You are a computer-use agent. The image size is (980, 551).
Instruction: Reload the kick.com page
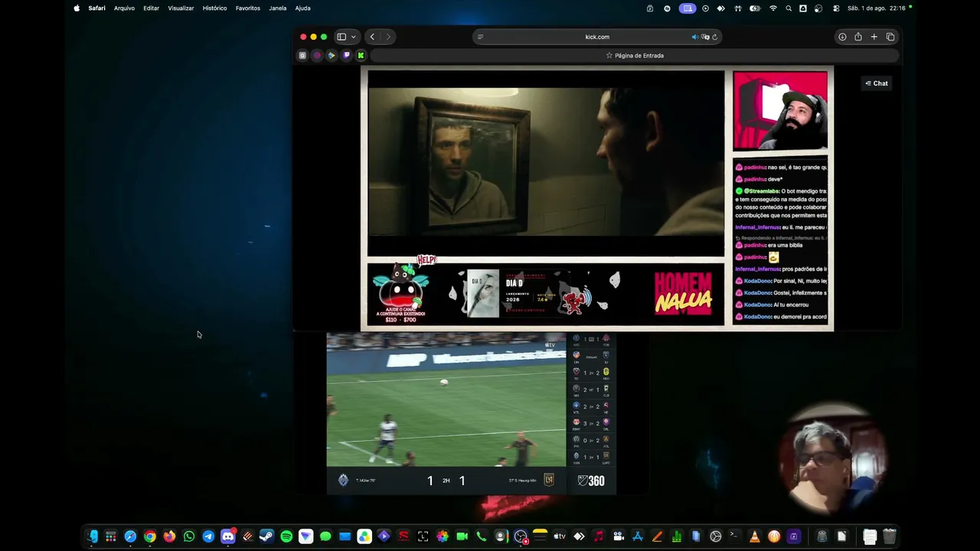coord(714,37)
